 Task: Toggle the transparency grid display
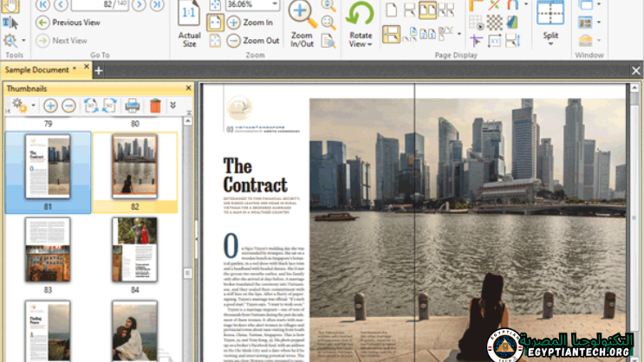(494, 23)
